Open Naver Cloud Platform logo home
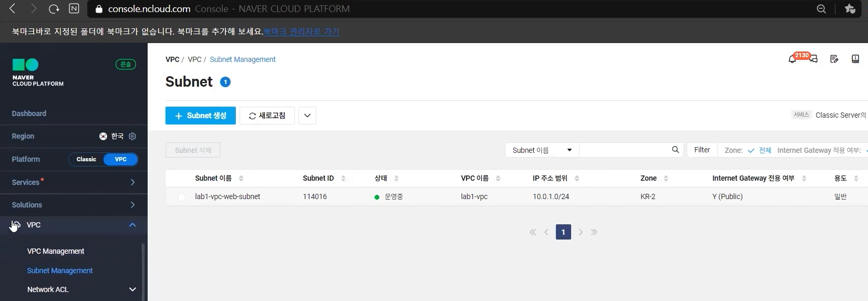868x301 pixels. click(38, 72)
